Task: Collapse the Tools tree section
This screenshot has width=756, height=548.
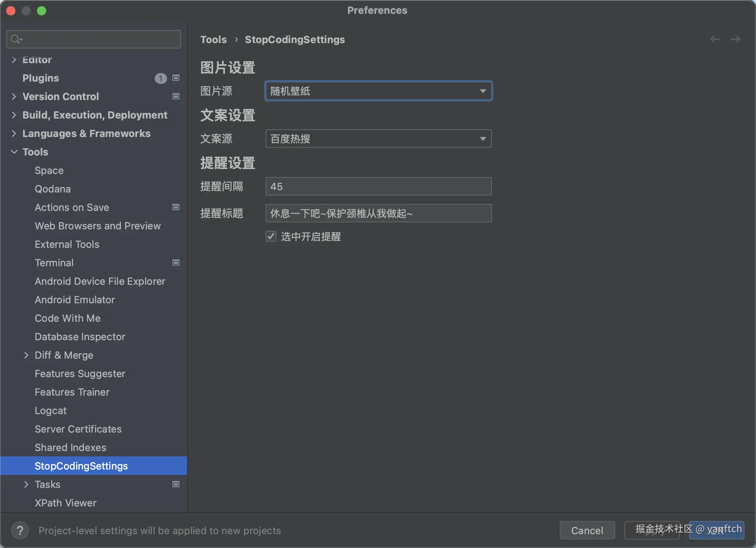Action: (x=14, y=152)
